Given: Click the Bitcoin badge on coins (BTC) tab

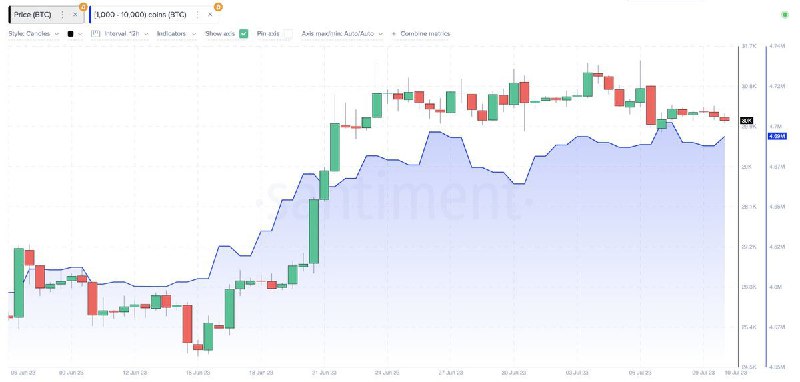Looking at the screenshot, I should click(218, 7).
